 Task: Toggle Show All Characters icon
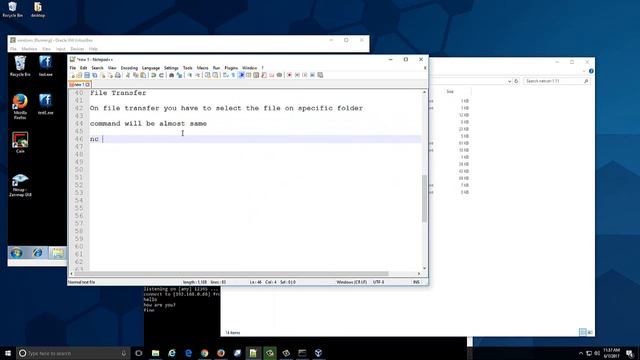[233, 75]
